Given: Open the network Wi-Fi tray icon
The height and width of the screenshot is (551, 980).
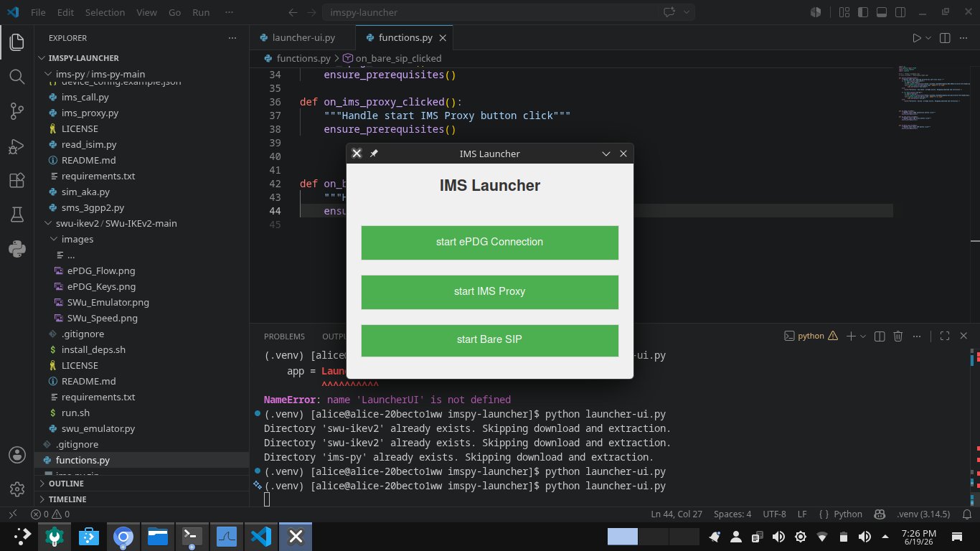Looking at the screenshot, I should (x=822, y=537).
